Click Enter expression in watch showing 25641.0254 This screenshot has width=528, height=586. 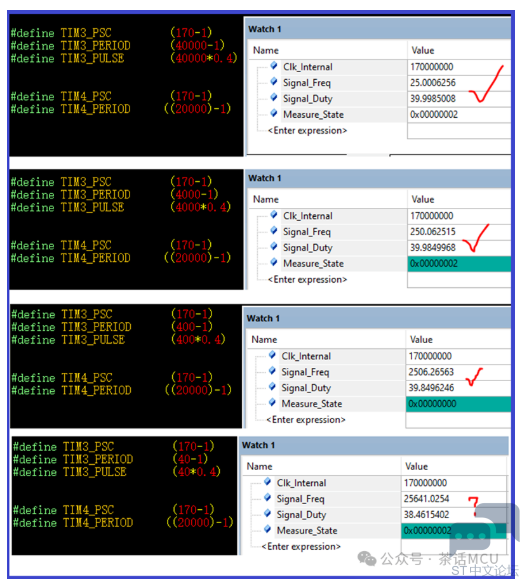pos(301,546)
